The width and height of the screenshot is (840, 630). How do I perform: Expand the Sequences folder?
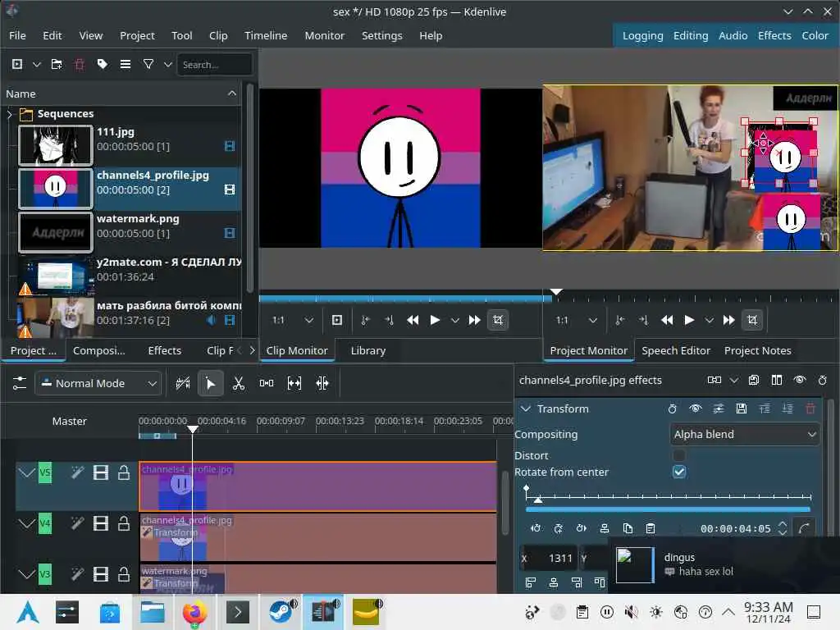[10, 114]
